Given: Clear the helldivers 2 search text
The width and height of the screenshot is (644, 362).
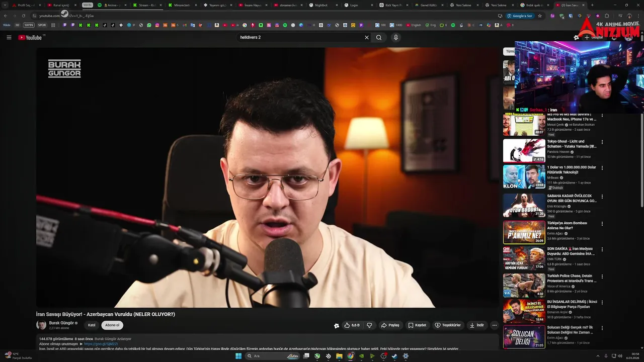Looking at the screenshot, I should 366,37.
